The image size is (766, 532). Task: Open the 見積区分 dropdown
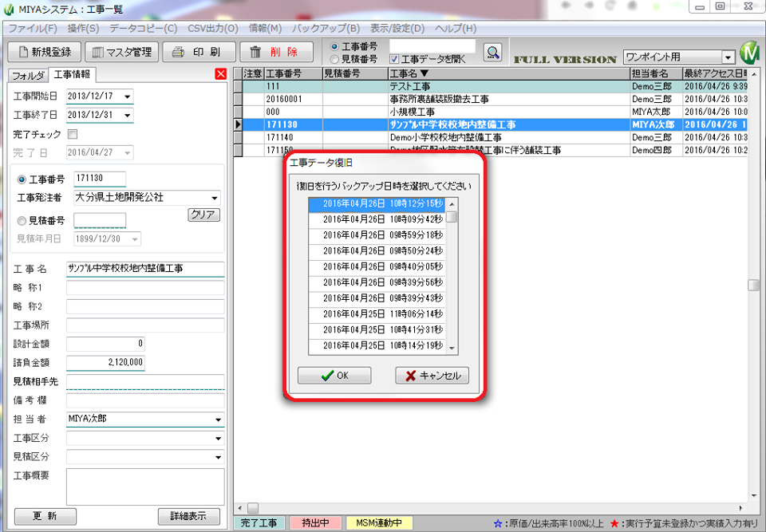(x=218, y=457)
